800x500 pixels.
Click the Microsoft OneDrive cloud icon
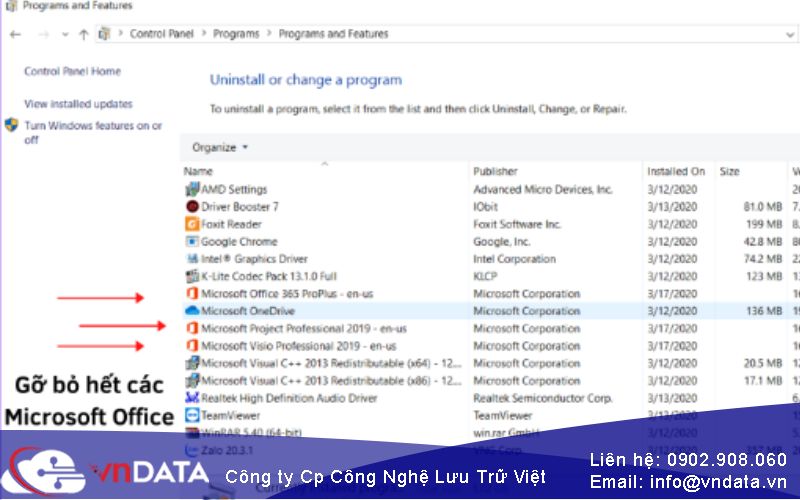[x=192, y=310]
